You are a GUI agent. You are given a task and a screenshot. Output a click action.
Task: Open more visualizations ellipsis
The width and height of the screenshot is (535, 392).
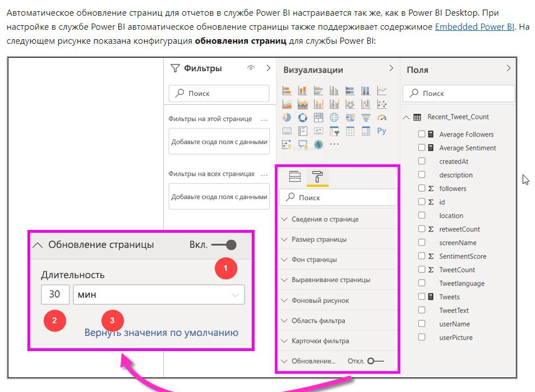coord(334,144)
